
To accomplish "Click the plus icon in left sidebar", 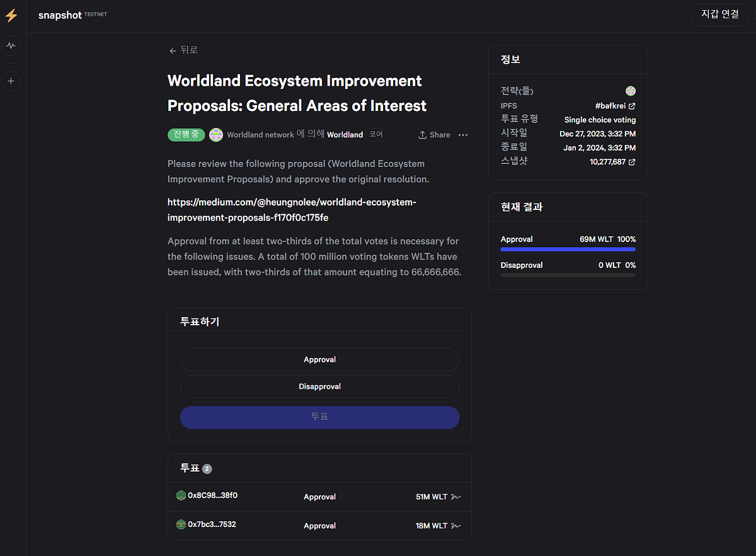I will click(x=11, y=81).
